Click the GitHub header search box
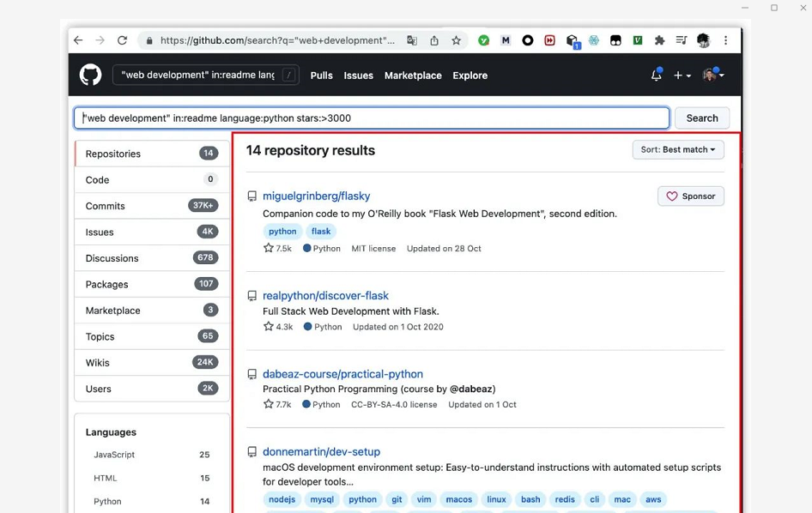812x513 pixels. pyautogui.click(x=206, y=75)
